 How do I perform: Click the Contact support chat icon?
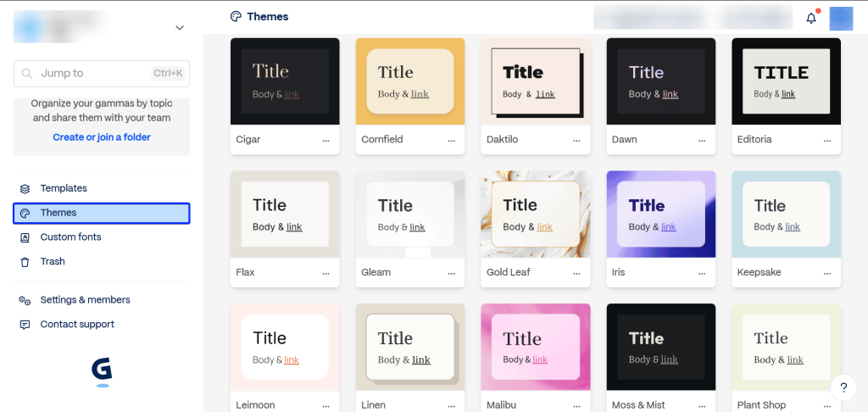(25, 325)
